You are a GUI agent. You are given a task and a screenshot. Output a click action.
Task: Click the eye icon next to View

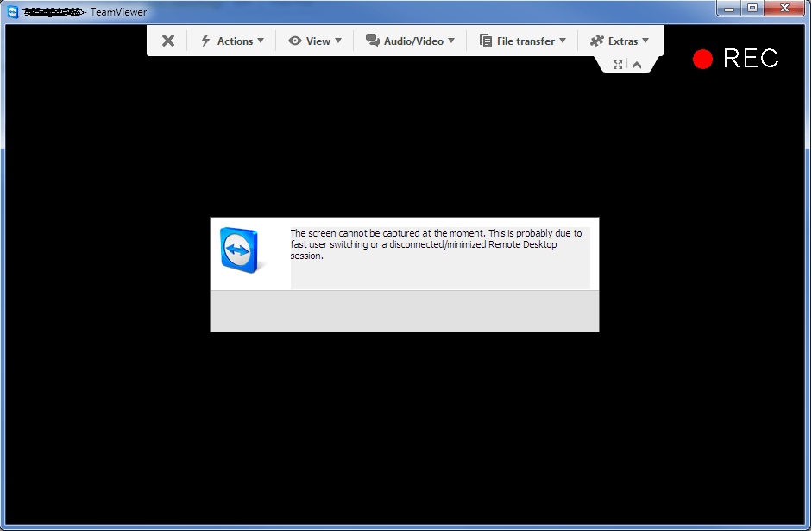click(x=297, y=41)
